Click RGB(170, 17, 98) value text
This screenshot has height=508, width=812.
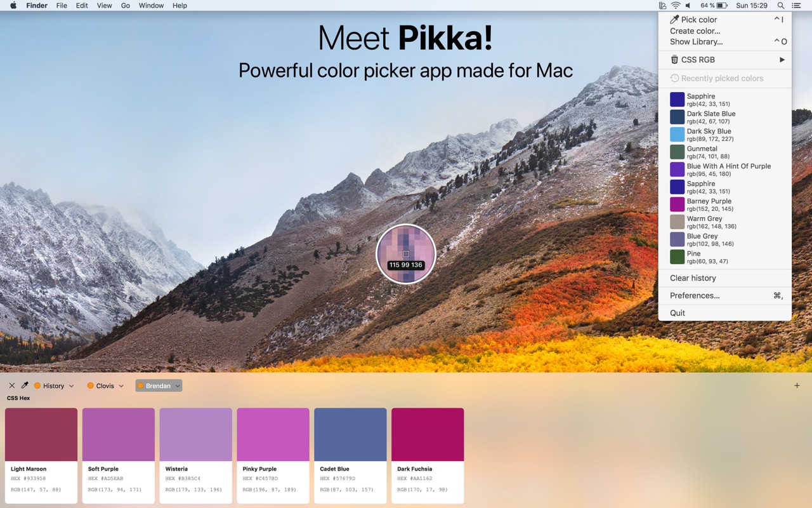422,490
